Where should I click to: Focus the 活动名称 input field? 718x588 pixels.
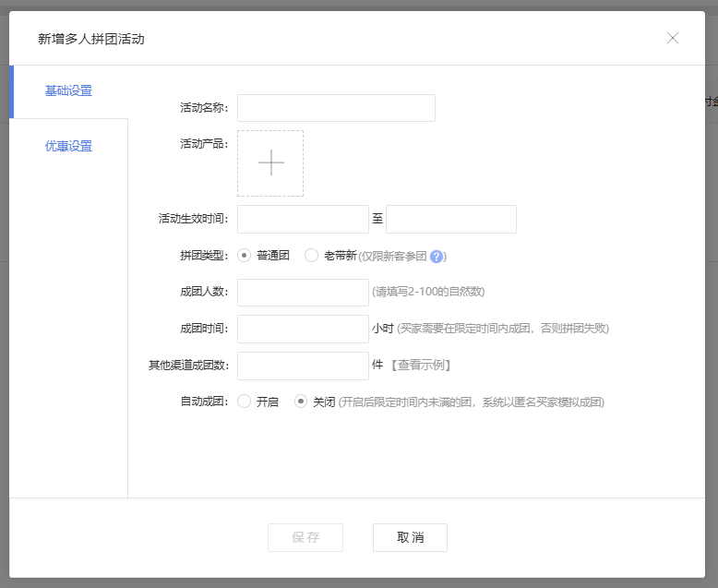coord(336,108)
